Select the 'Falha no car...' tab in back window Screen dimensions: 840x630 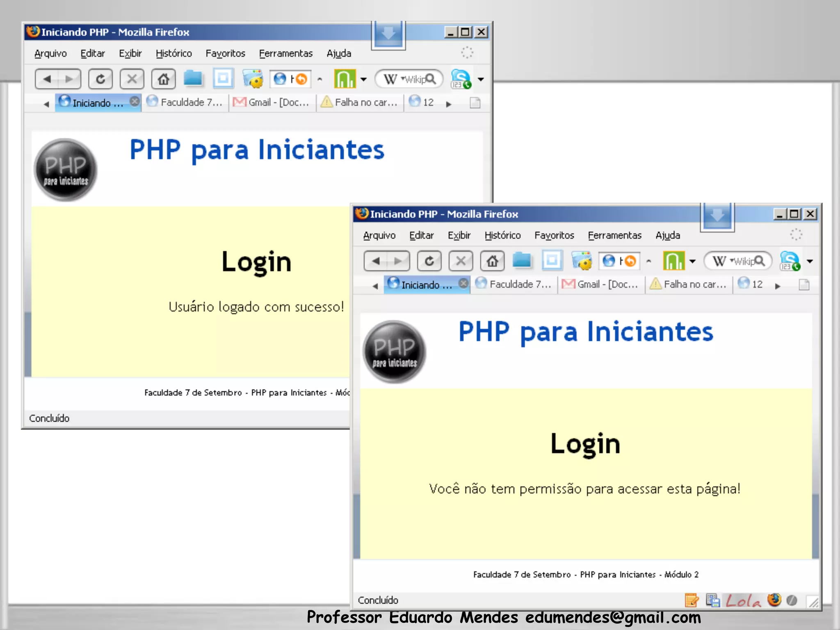click(x=360, y=102)
